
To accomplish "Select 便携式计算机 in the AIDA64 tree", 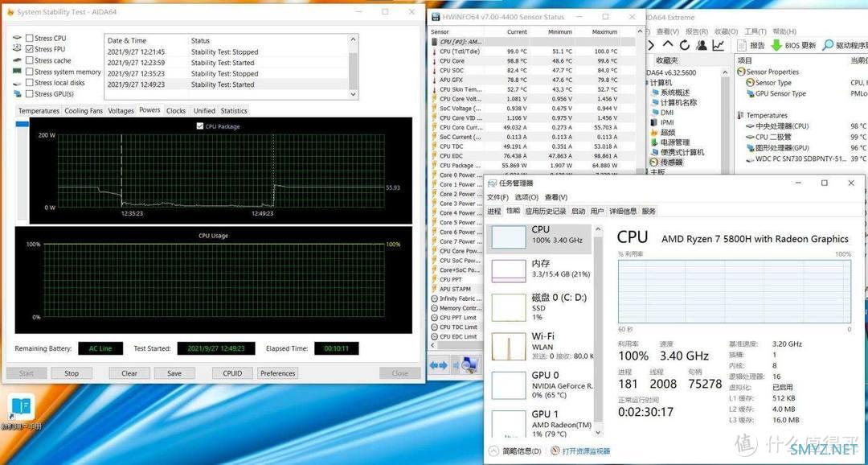I will [x=678, y=152].
